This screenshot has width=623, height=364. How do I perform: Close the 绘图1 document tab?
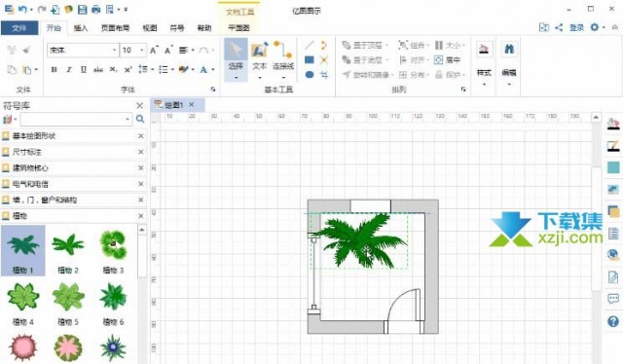tap(192, 104)
